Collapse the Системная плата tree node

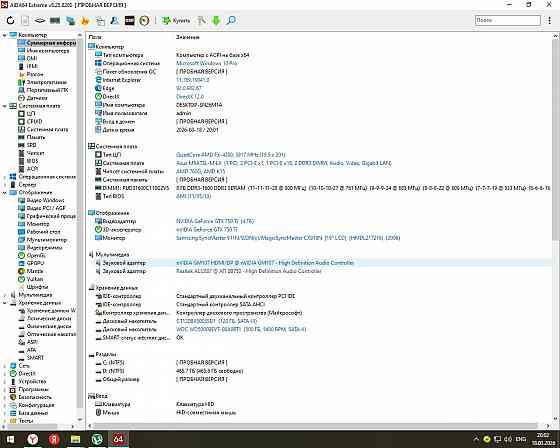coord(5,106)
